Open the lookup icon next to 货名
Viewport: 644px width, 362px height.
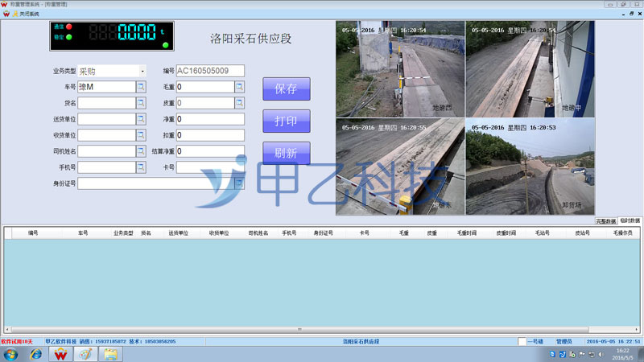[141, 103]
